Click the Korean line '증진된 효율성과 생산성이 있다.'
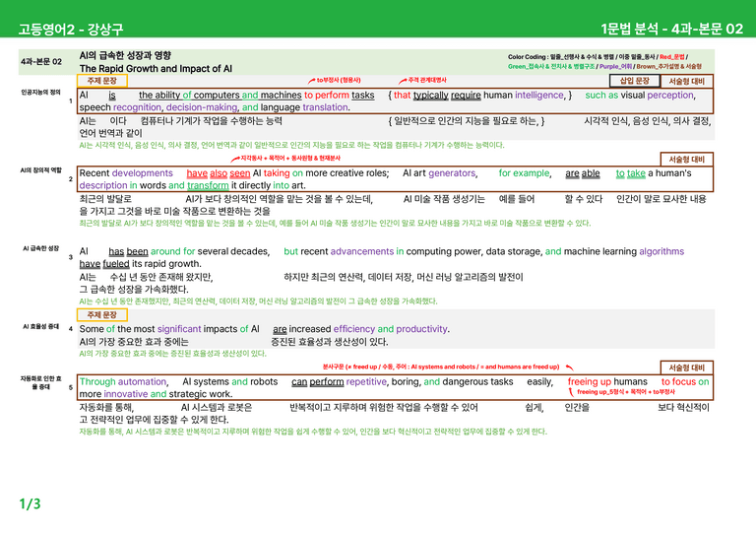This screenshot has height=535, width=756. 330,342
